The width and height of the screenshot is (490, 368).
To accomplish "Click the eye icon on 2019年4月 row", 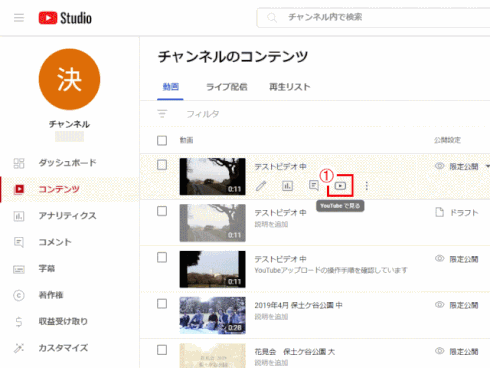I will 440,305.
